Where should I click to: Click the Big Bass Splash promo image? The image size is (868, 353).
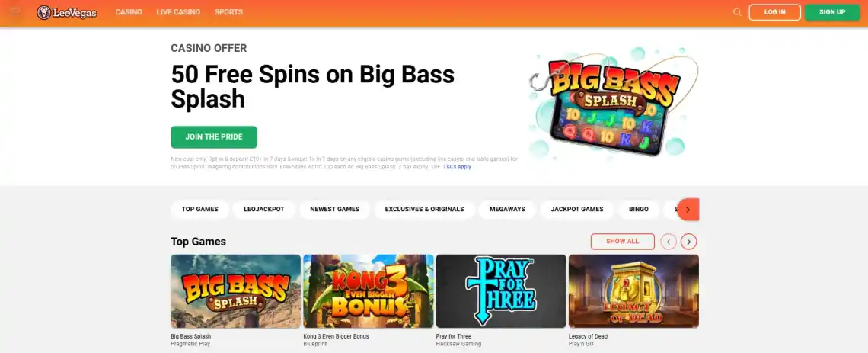614,103
